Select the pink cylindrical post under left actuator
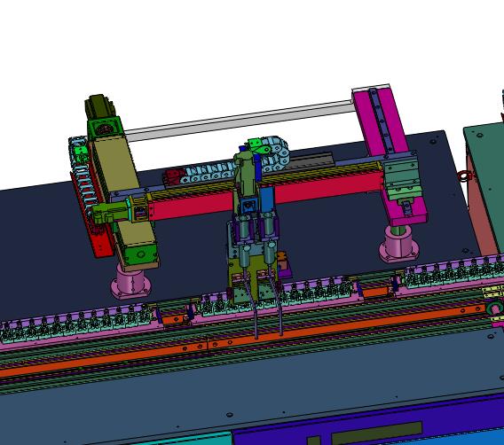Viewport: 504px width, 445px height. (x=130, y=281)
